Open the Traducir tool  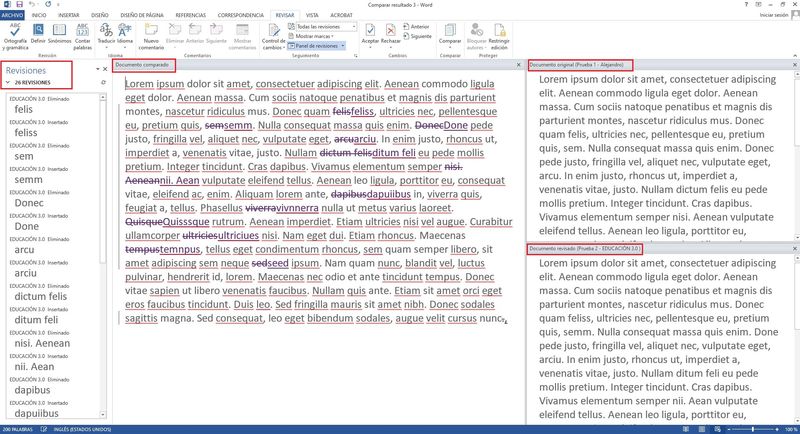(x=106, y=34)
